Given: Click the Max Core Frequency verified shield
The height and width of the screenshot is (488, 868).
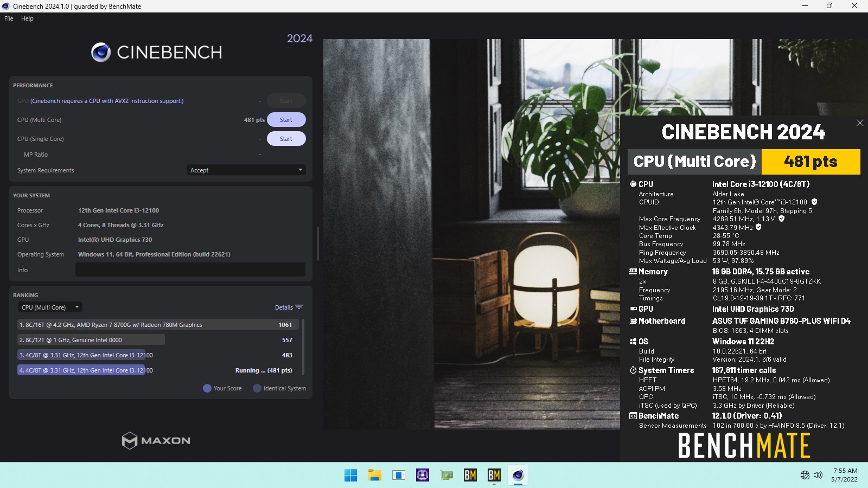Looking at the screenshot, I should pyautogui.click(x=782, y=219).
